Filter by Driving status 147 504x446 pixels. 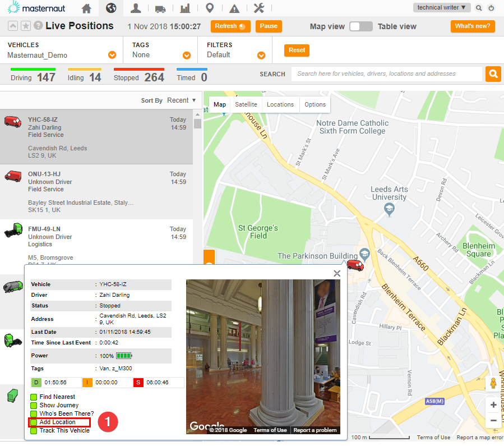pyautogui.click(x=33, y=75)
